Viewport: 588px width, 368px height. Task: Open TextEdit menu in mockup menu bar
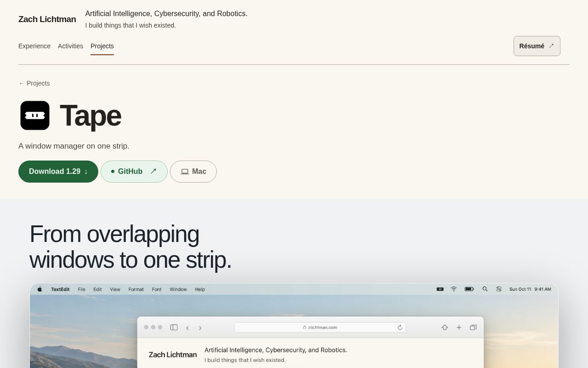60,289
